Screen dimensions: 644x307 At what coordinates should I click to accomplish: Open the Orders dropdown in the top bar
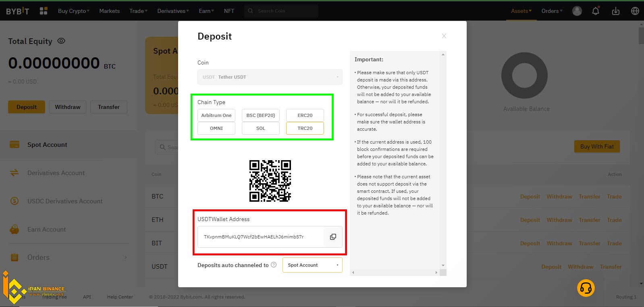[x=552, y=11]
